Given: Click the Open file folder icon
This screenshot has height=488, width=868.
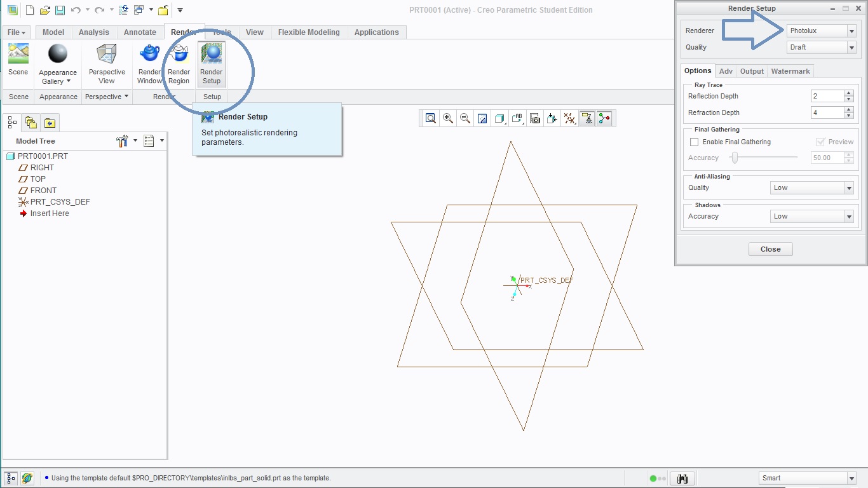Looking at the screenshot, I should pyautogui.click(x=44, y=10).
